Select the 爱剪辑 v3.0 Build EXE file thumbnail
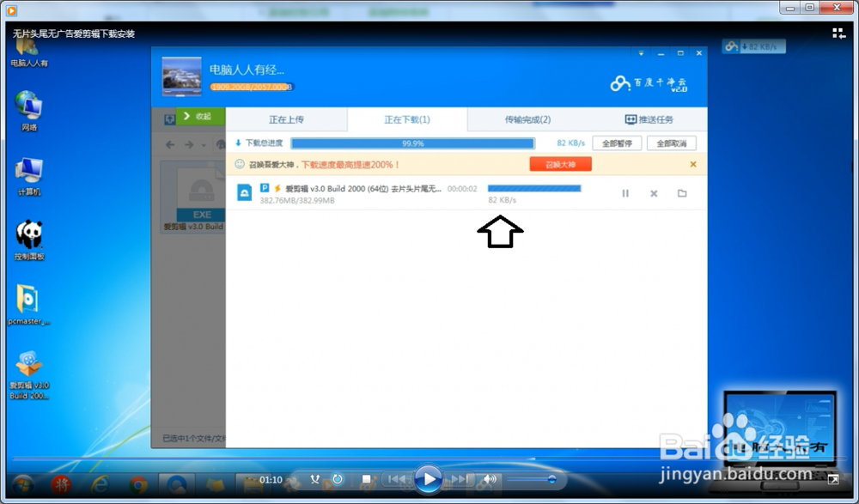Image resolution: width=859 pixels, height=504 pixels. 193,197
